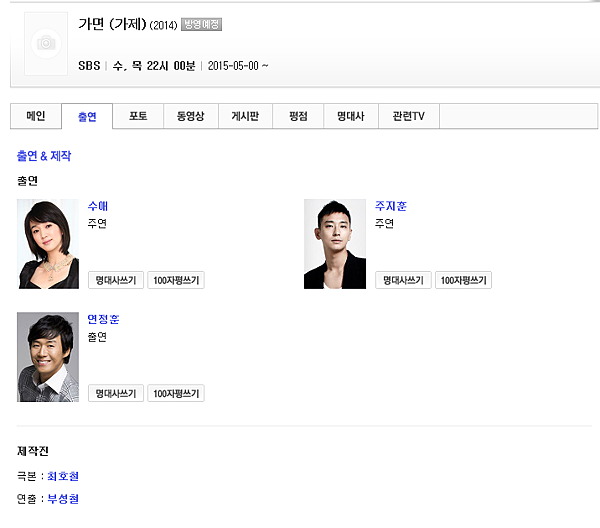Image resolution: width=600 pixels, height=528 pixels.
Task: Click the drama title 가면 (가제)
Action: 112,24
